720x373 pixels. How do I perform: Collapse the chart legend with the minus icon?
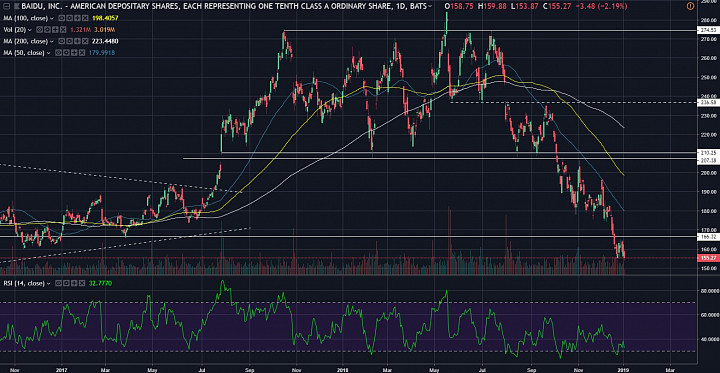[6, 6]
